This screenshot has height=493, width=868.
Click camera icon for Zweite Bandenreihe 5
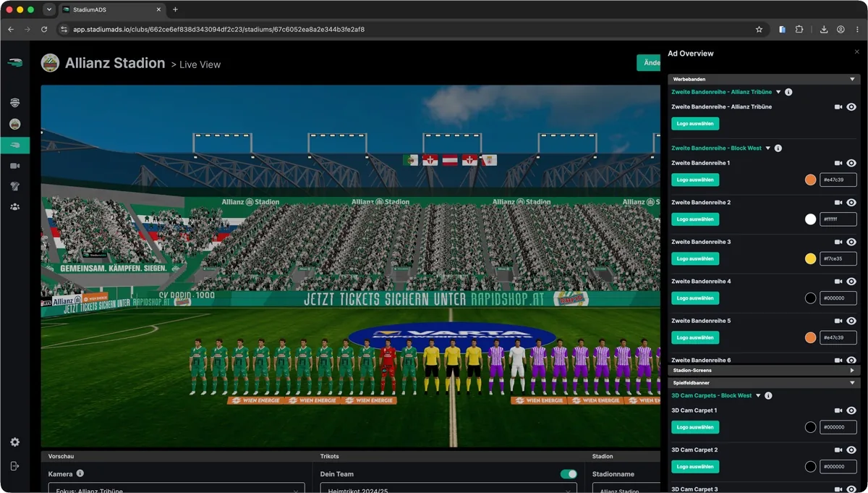[838, 321]
